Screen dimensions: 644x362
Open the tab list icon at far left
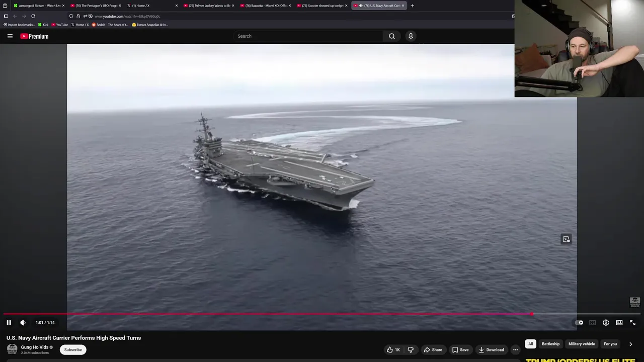tap(5, 6)
